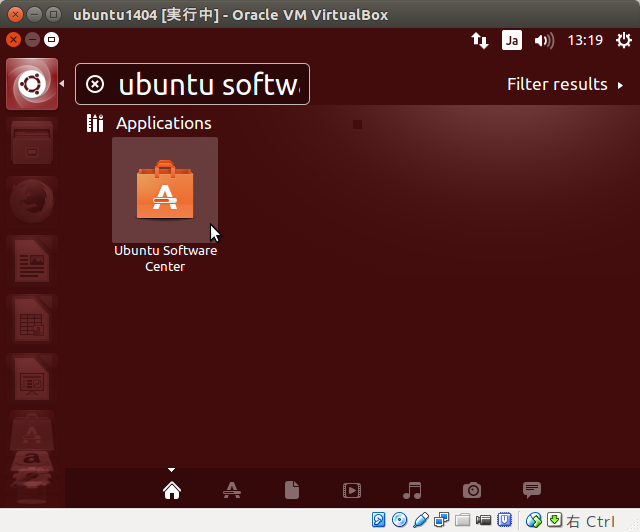Close the Ubuntu Dash with orange X
Screen dimensions: 640x532
pyautogui.click(x=13, y=40)
